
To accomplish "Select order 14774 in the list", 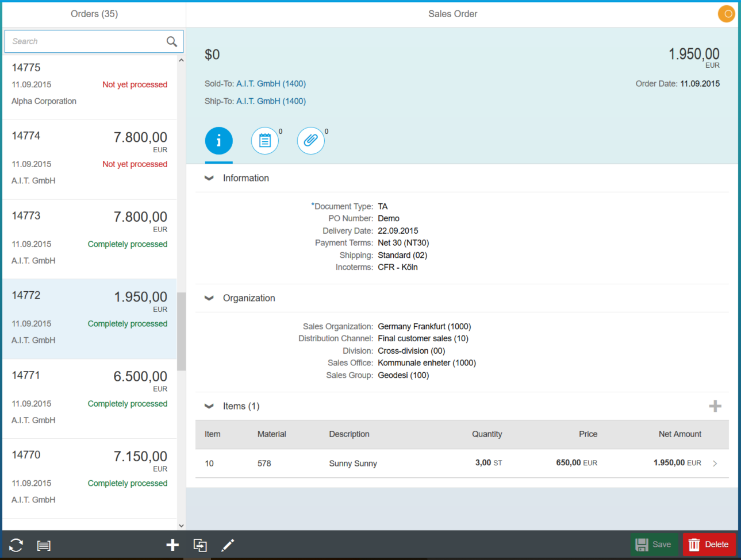I will (x=90, y=159).
